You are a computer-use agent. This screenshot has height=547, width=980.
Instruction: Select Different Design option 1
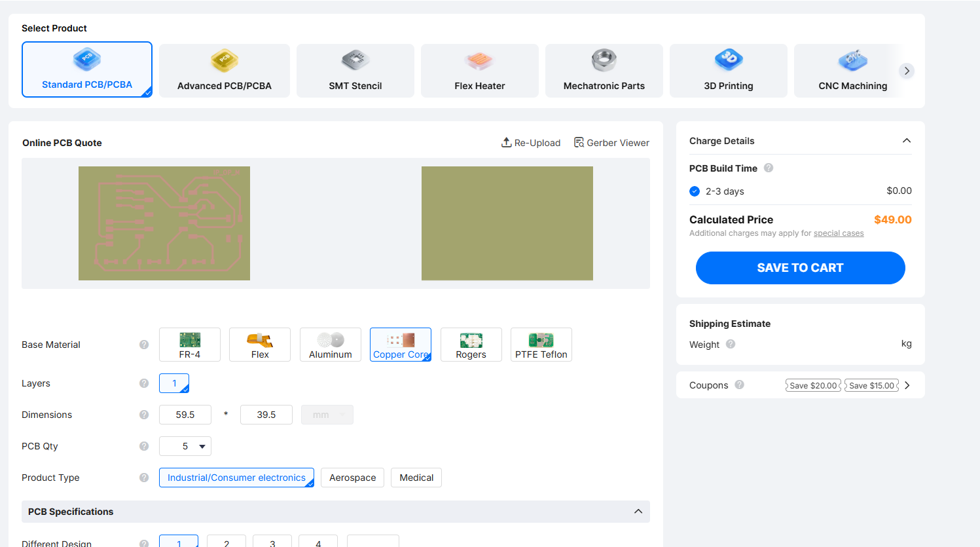tap(179, 542)
